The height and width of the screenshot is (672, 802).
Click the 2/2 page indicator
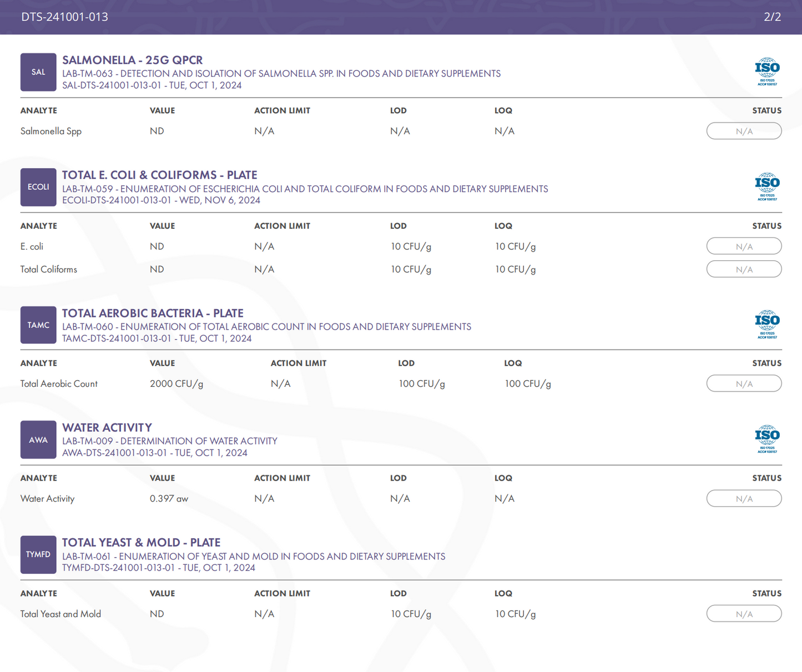click(772, 17)
